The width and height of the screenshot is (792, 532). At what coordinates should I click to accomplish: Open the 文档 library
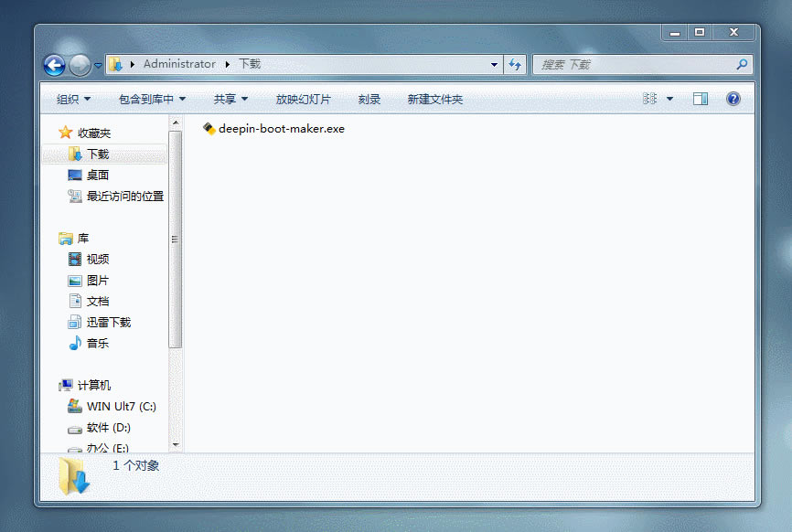[x=98, y=302]
